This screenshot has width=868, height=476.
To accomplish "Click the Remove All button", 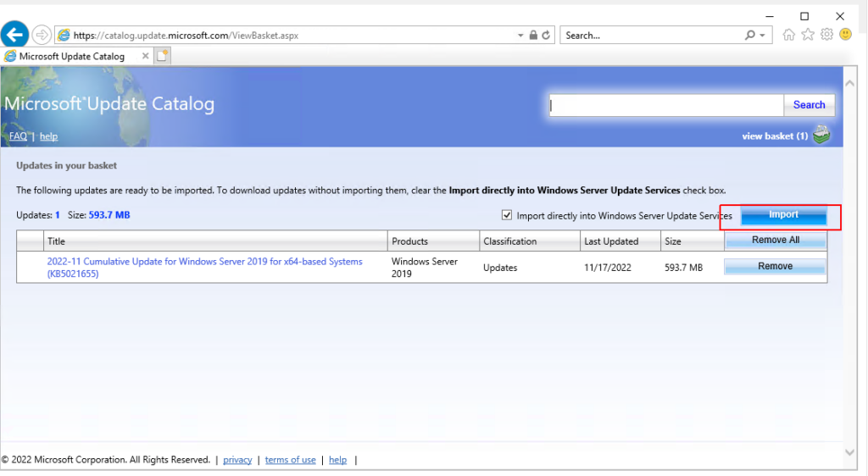I will [x=776, y=240].
